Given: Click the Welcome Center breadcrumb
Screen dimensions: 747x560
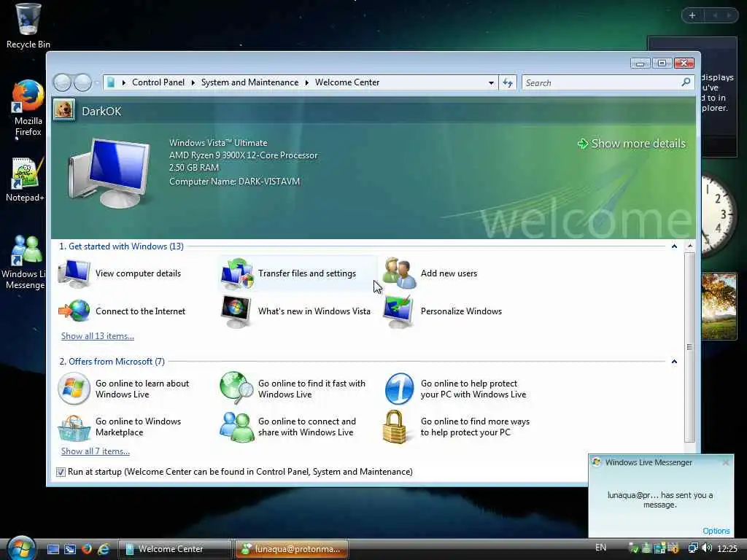Looking at the screenshot, I should click(347, 82).
